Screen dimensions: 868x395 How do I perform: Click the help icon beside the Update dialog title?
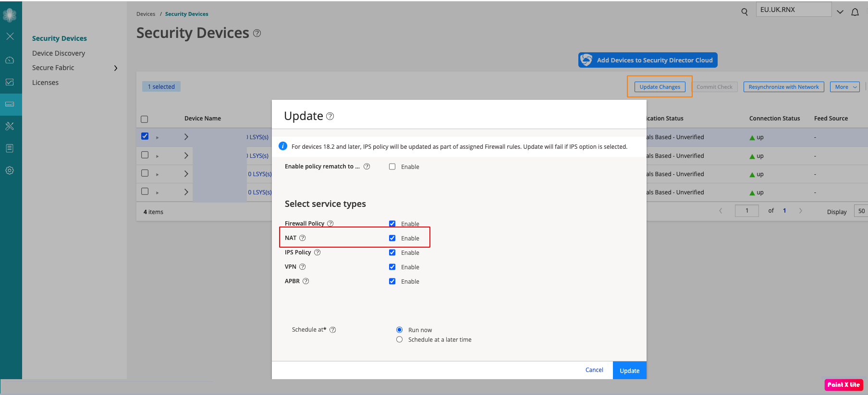click(x=330, y=116)
